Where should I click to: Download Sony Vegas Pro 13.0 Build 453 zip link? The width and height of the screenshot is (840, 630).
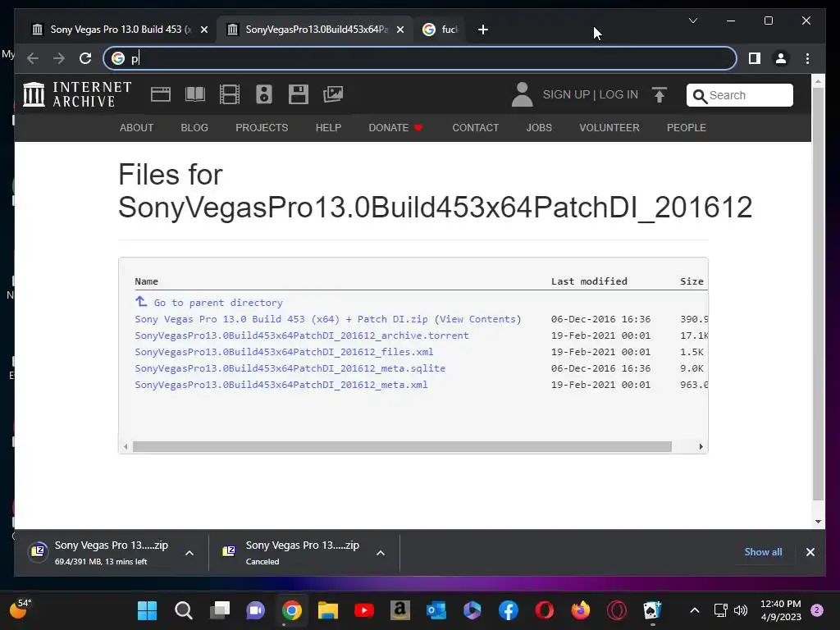(x=281, y=319)
